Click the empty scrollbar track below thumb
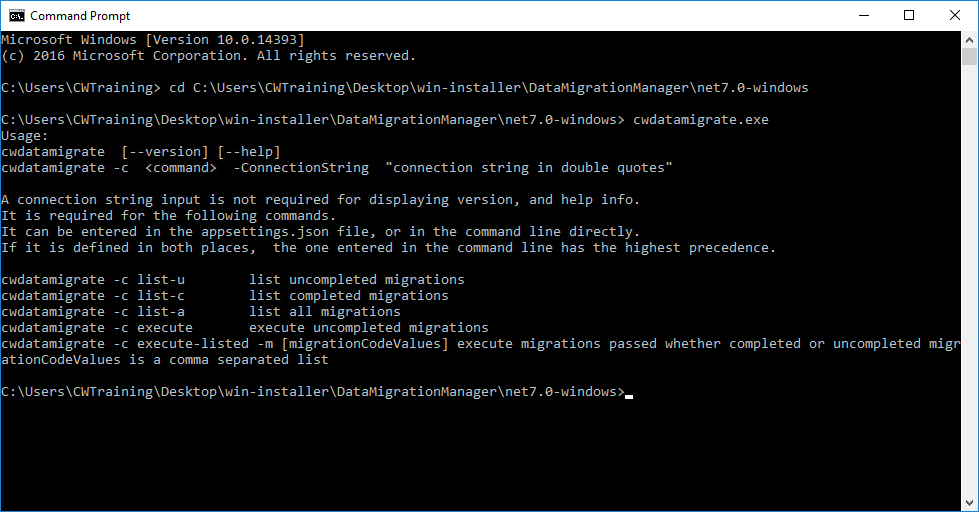This screenshot has height=512, width=979. click(969, 281)
